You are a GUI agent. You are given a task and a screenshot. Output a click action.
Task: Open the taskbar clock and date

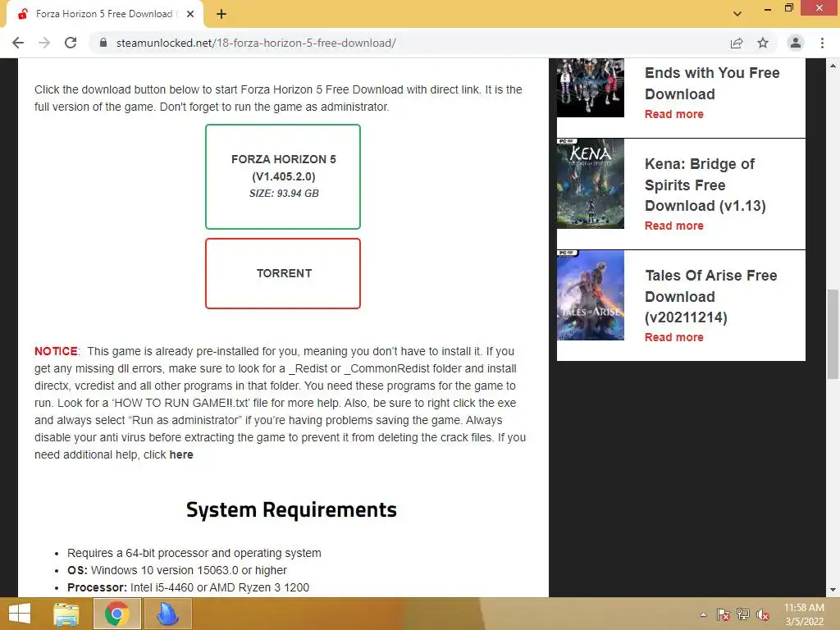click(x=804, y=614)
